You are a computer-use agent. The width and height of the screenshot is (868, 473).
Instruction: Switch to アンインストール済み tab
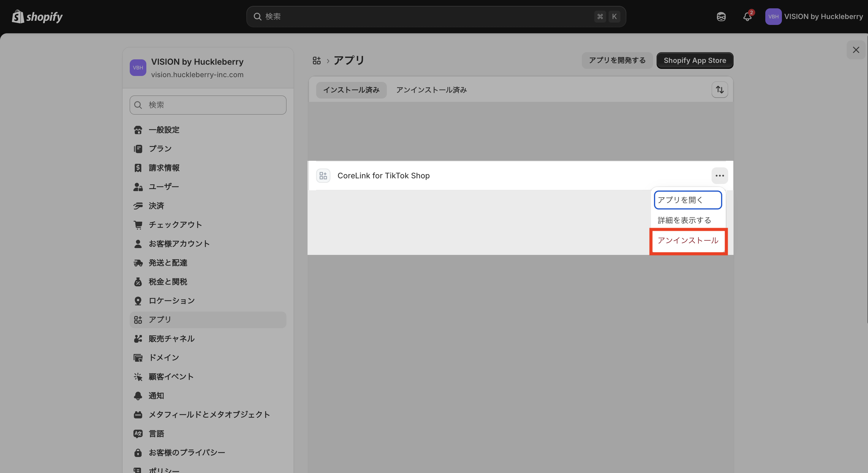[431, 90]
